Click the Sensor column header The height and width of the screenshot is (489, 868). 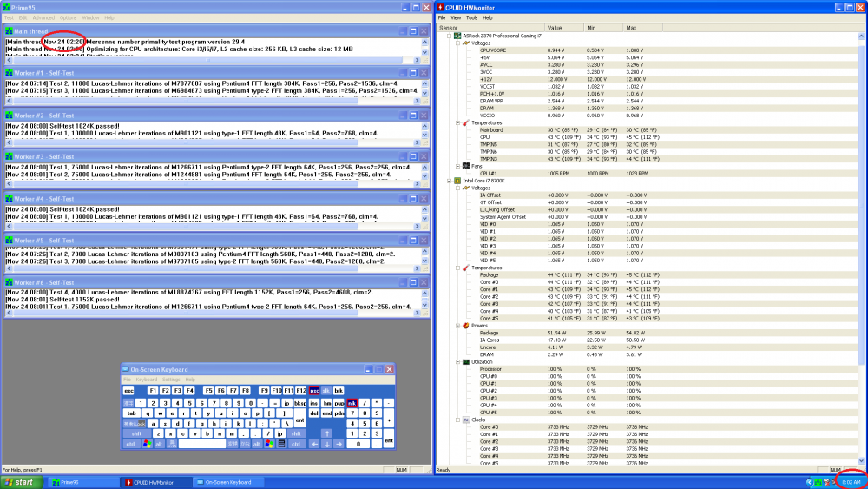click(490, 28)
